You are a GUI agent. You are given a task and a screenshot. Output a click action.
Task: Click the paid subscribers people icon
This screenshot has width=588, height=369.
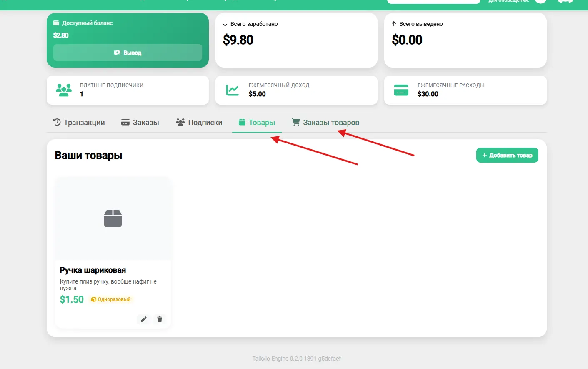[x=64, y=90]
